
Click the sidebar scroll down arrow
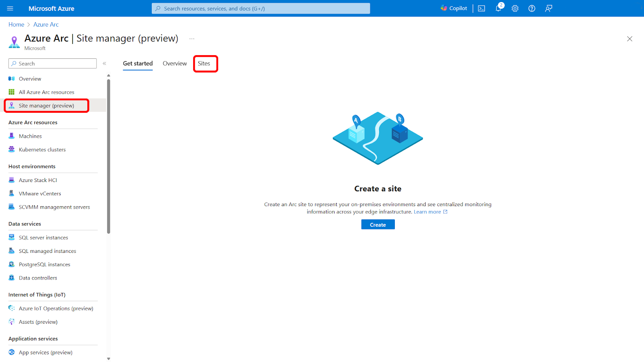point(109,359)
